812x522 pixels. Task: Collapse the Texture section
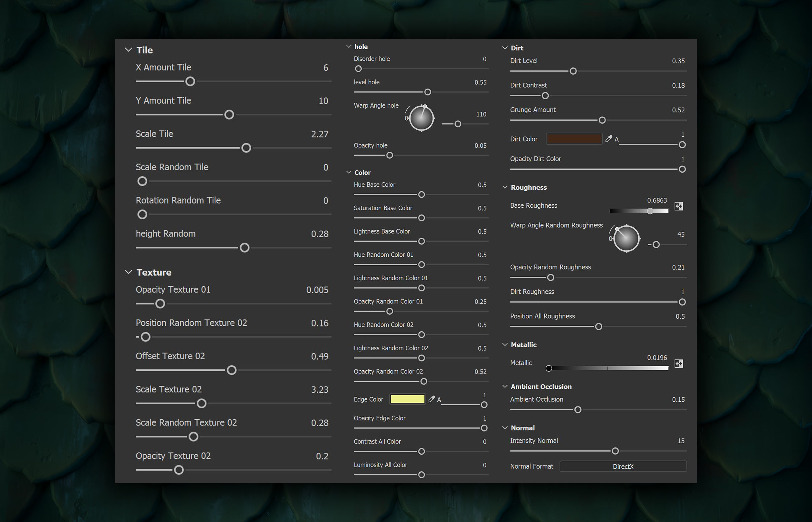128,272
